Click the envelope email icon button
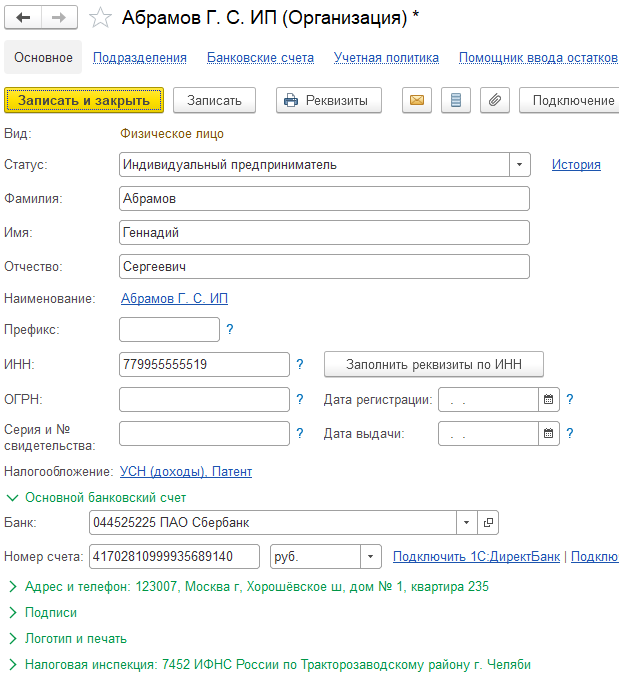 click(x=417, y=100)
